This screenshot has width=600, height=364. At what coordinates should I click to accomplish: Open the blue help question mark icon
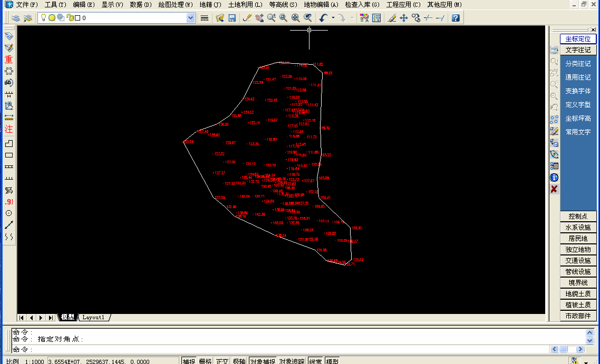(x=456, y=18)
